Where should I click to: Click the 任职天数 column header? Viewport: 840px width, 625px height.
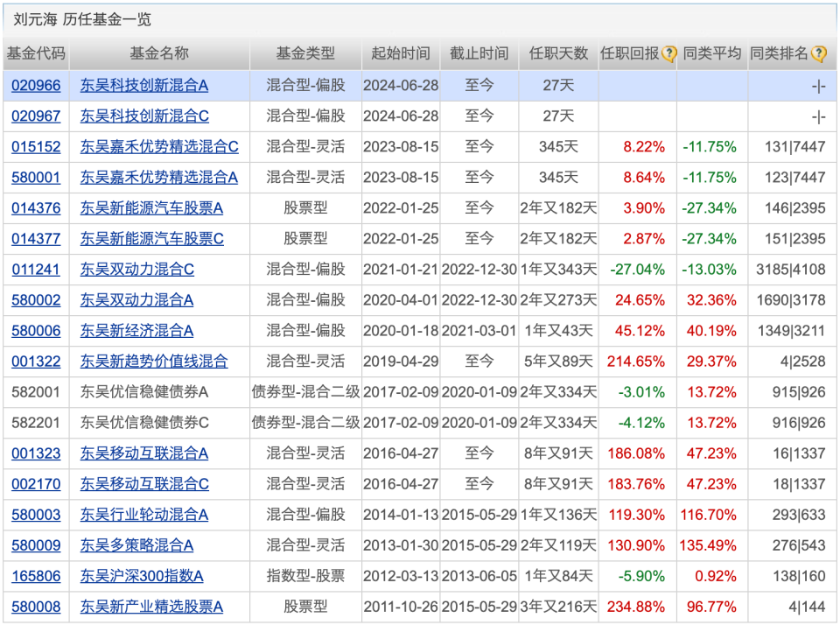click(558, 53)
